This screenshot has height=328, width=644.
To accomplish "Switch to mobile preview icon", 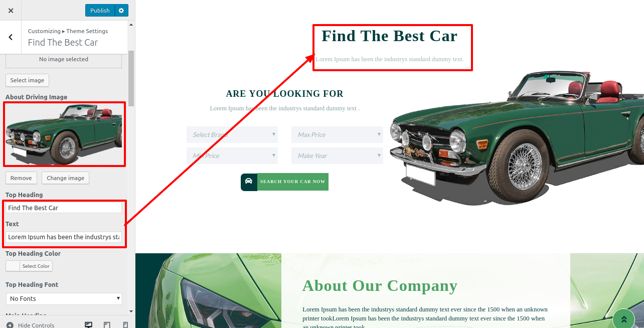I will tap(125, 325).
